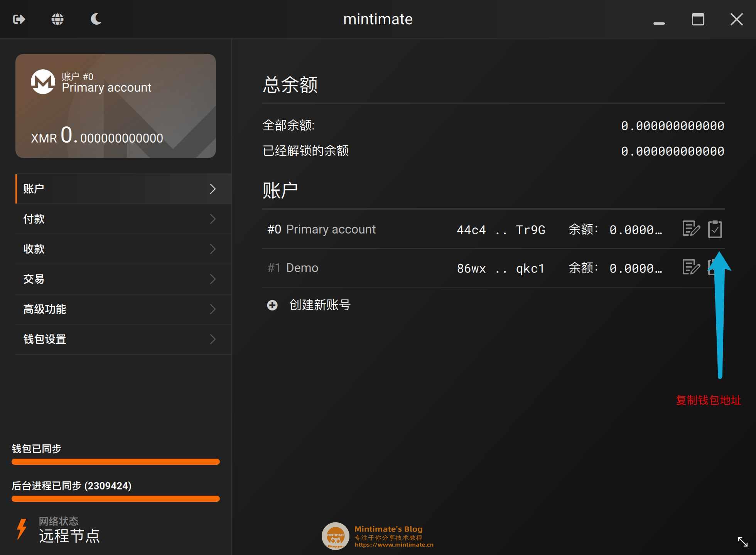Click 创建新账号 to add account
Screen dimensions: 756x555
click(x=320, y=305)
